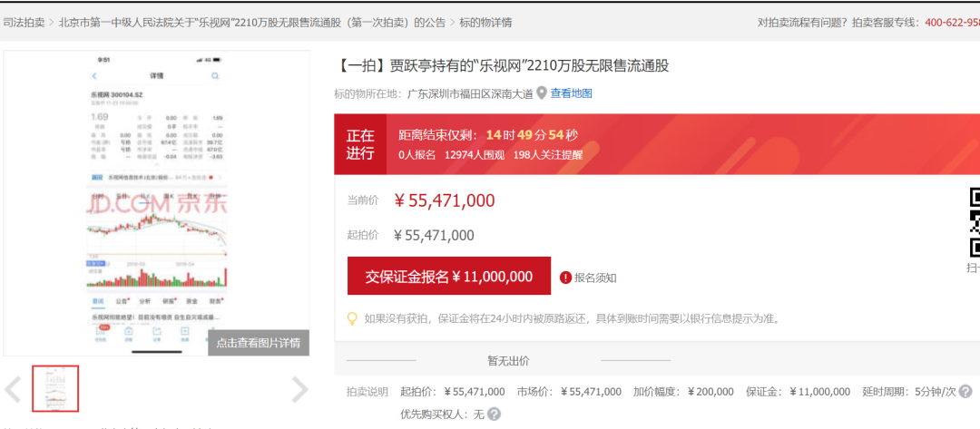The height and width of the screenshot is (429, 980).
Task: Click the yellow lightbulb tip icon
Action: (x=352, y=318)
